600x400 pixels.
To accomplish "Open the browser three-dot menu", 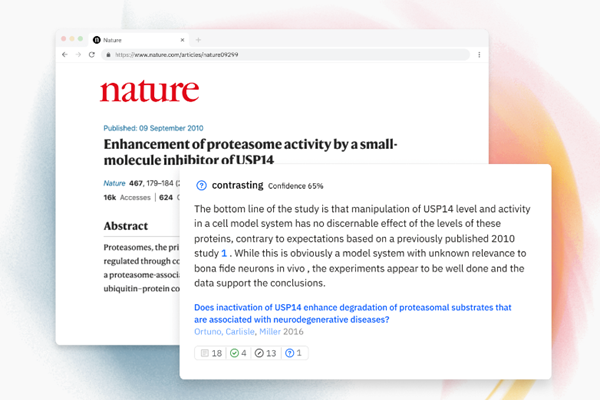I will point(479,55).
